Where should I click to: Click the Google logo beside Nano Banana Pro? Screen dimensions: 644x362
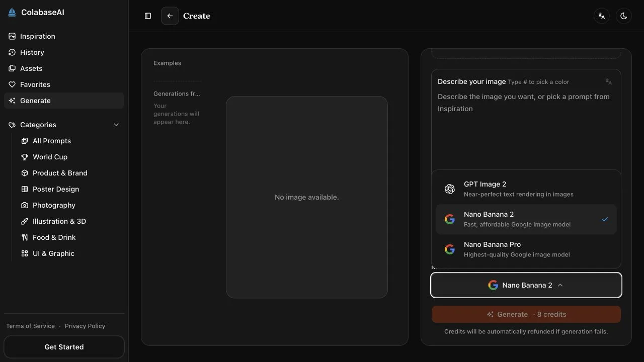[450, 249]
